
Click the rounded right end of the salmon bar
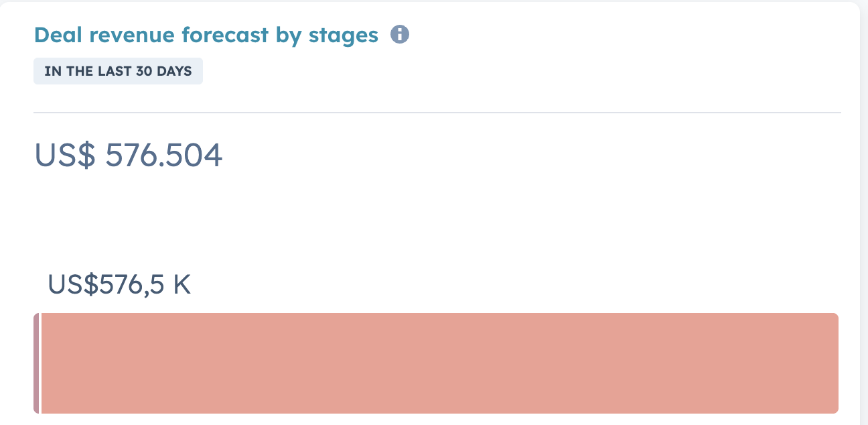click(x=835, y=363)
